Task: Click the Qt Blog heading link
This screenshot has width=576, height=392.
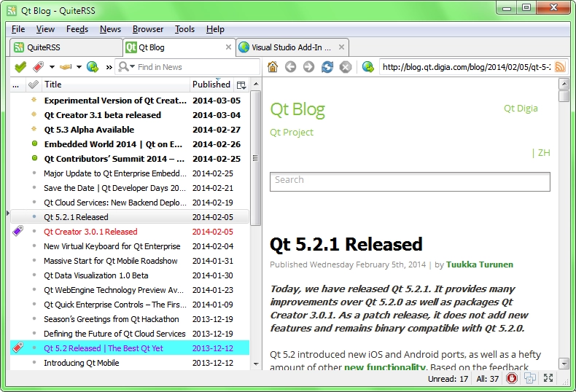Action: point(297,109)
